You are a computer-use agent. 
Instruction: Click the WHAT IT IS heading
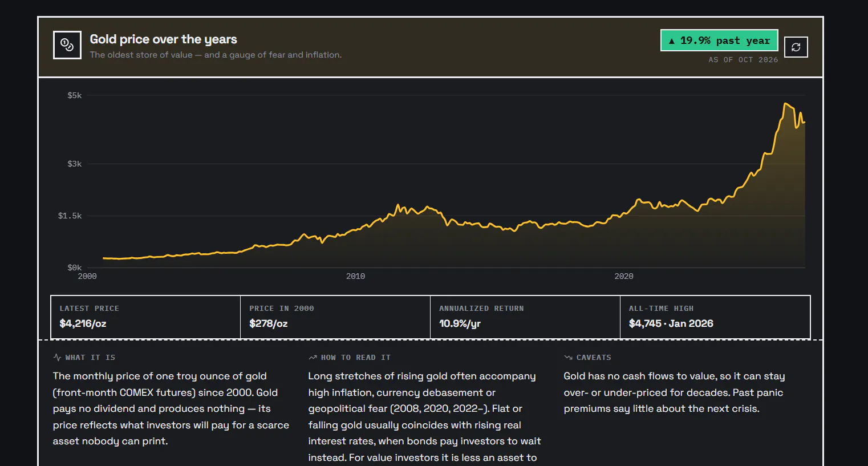[90, 358]
